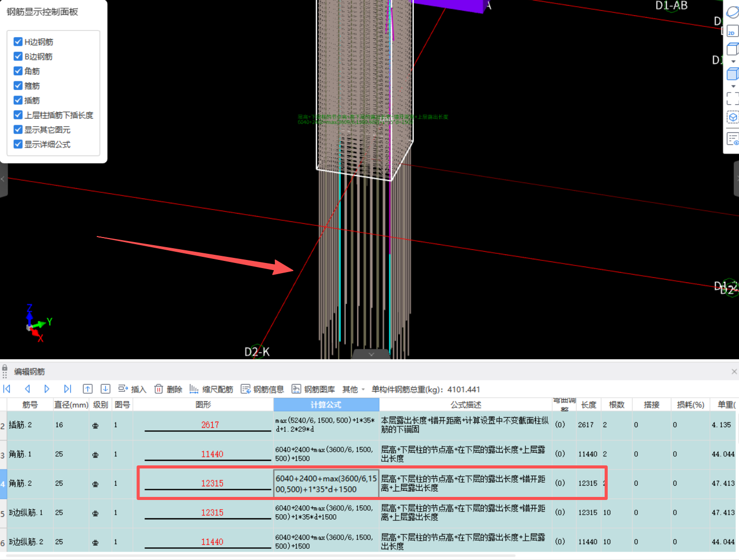Open the display settings list-eye icon
The image size is (739, 560).
[x=732, y=139]
